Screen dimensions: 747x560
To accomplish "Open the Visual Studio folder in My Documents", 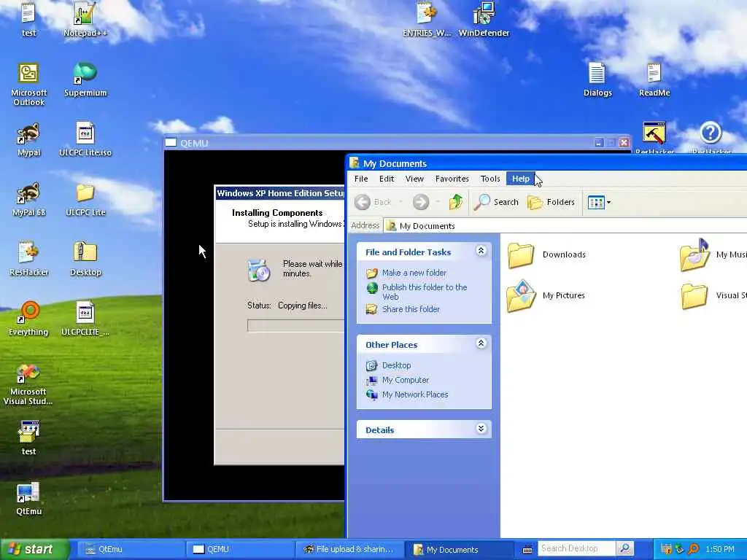I will coord(713,296).
